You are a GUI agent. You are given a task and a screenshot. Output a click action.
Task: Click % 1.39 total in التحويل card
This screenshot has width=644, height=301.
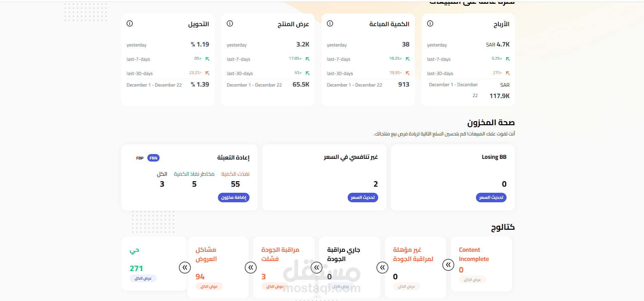coord(200,84)
